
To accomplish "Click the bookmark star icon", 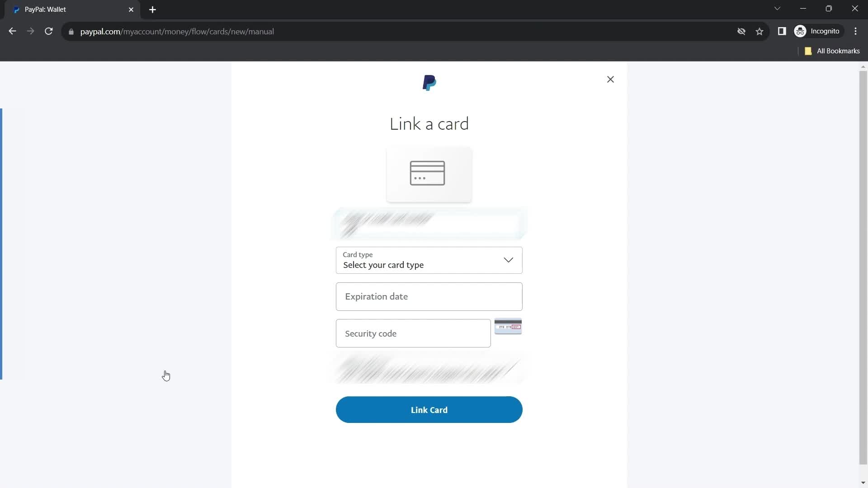I will pos(760,32).
